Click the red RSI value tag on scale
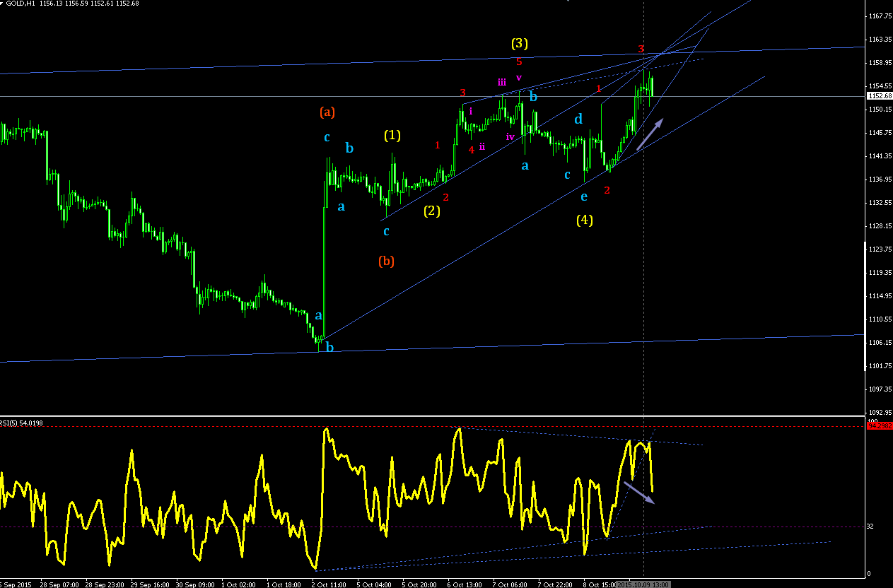This screenshot has height=588, width=893. pos(878,425)
